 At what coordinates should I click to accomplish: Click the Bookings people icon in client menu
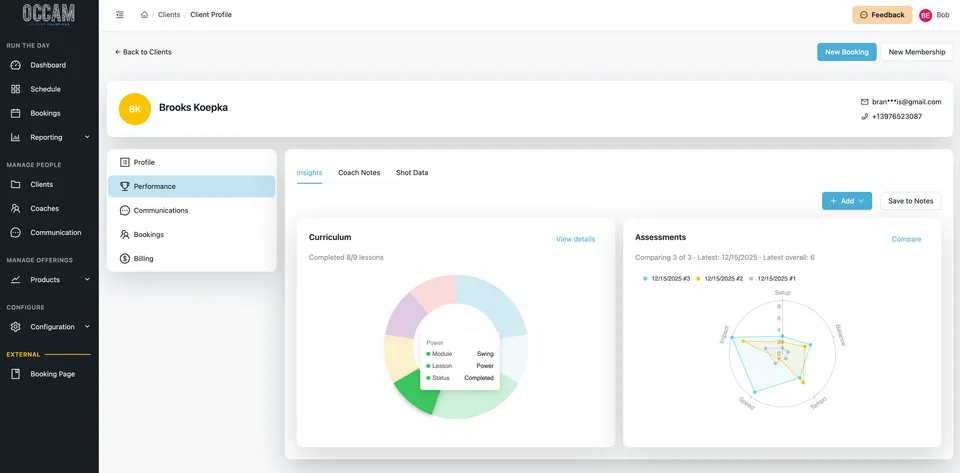pos(125,234)
